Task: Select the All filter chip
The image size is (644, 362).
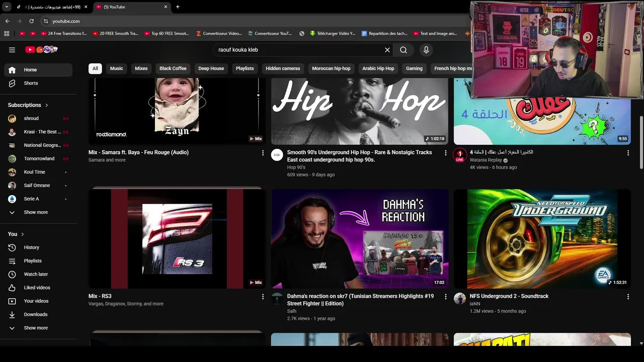Action: click(95, 68)
